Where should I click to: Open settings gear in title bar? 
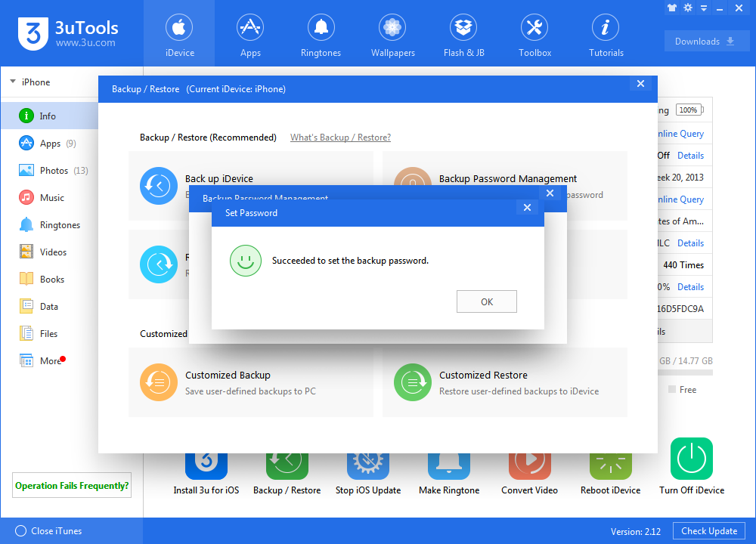pos(688,8)
